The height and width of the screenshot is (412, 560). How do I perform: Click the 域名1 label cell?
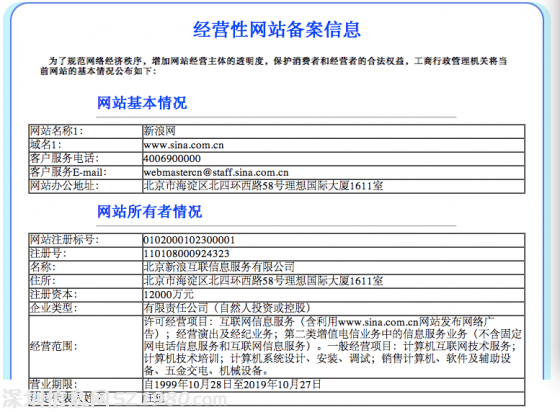pyautogui.click(x=86, y=145)
